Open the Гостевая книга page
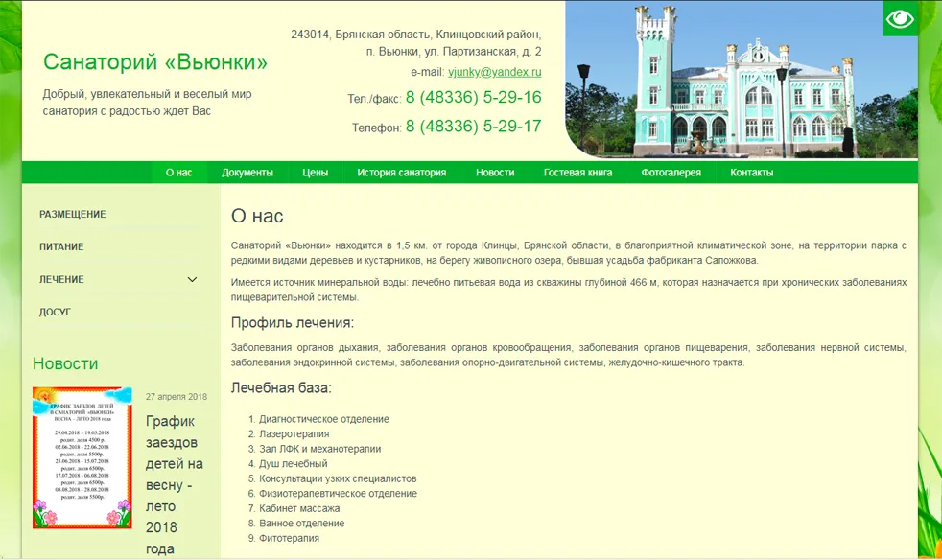Viewport: 942px width, 560px height. click(577, 173)
